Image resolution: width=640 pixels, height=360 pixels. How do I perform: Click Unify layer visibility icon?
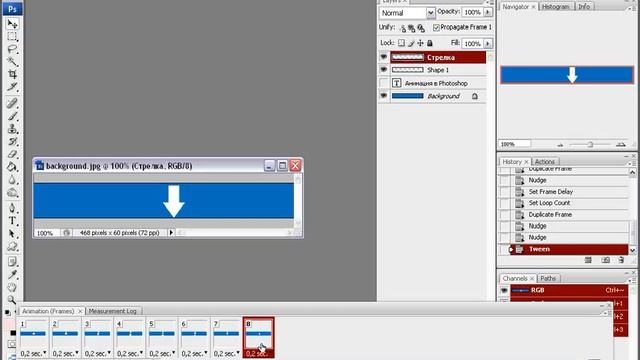411,28
